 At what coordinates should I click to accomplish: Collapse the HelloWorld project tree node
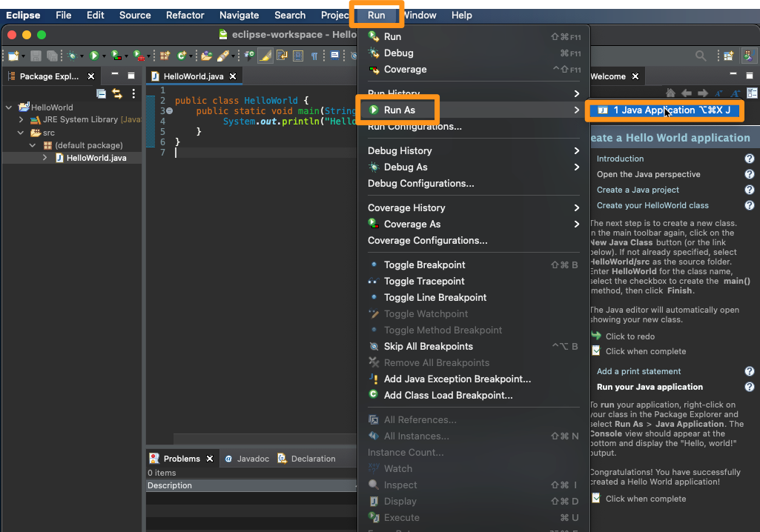[x=9, y=107]
